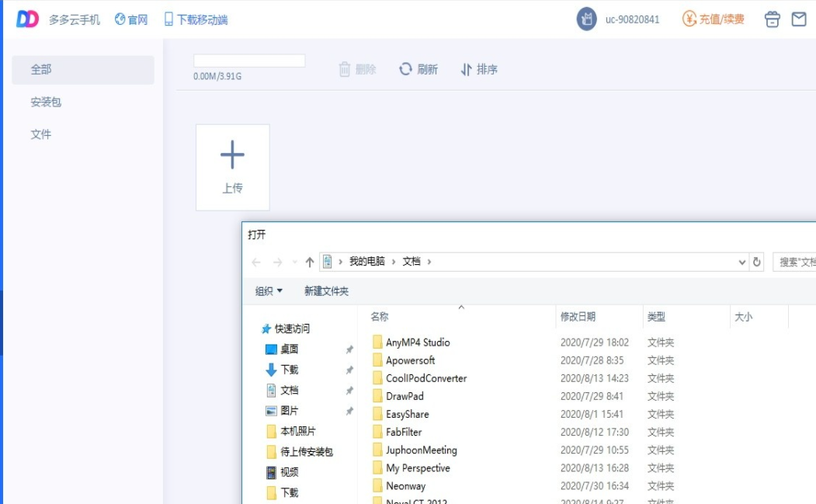Open the address bar history dropdown
The image size is (816, 504).
[742, 262]
